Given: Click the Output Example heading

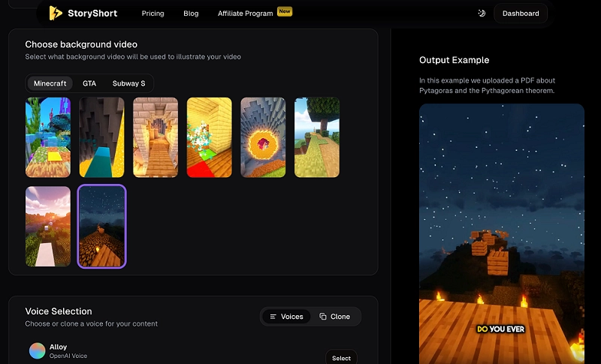Looking at the screenshot, I should pyautogui.click(x=455, y=60).
